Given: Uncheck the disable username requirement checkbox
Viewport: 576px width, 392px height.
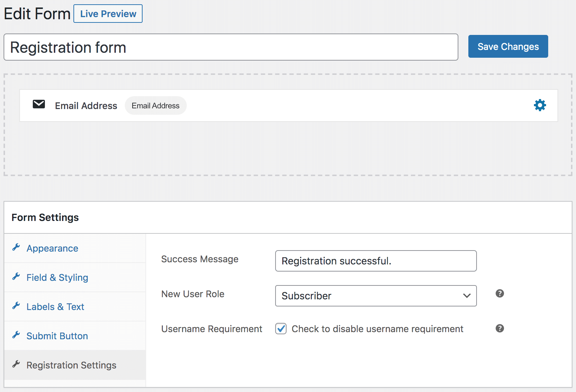Looking at the screenshot, I should tap(281, 329).
